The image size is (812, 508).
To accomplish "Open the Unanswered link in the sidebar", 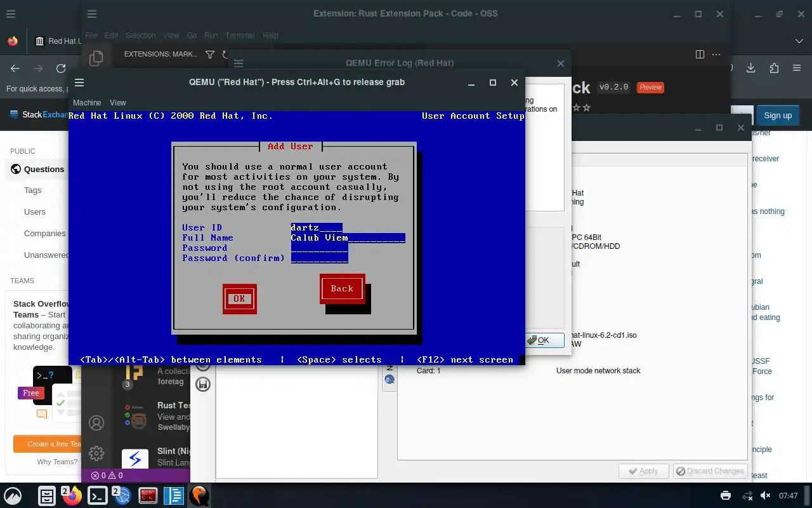I will pyautogui.click(x=46, y=255).
